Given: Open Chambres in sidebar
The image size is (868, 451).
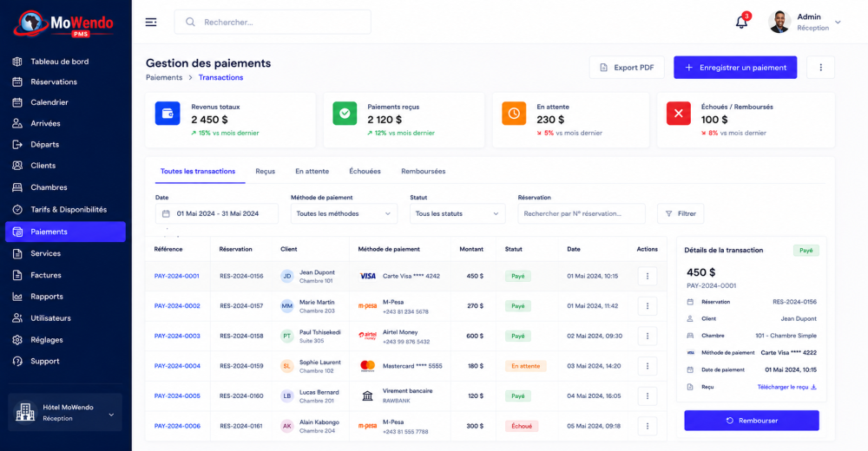Looking at the screenshot, I should [x=65, y=187].
